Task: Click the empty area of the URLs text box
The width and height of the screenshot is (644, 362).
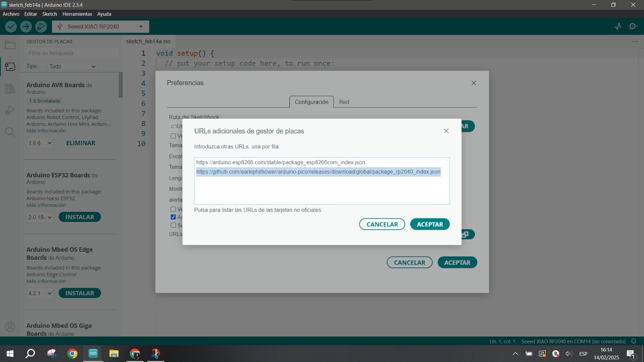Action: tap(322, 191)
